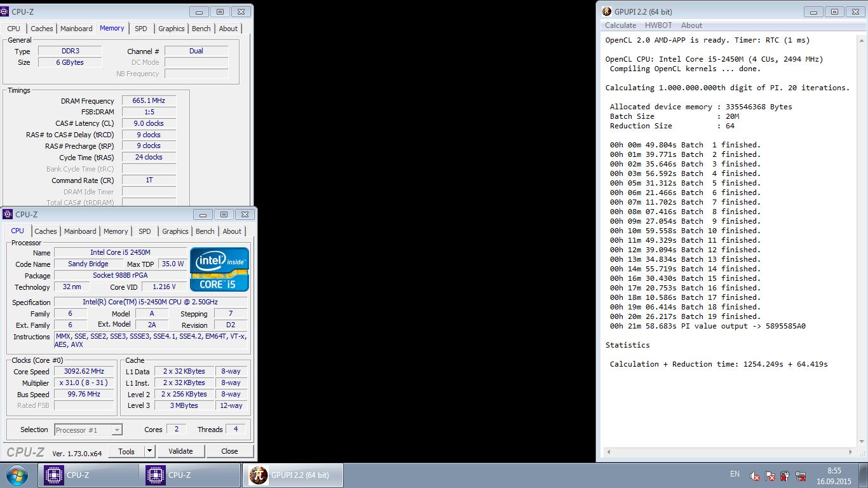
Task: Open the Action Center flag tray icon
Action: tap(770, 476)
